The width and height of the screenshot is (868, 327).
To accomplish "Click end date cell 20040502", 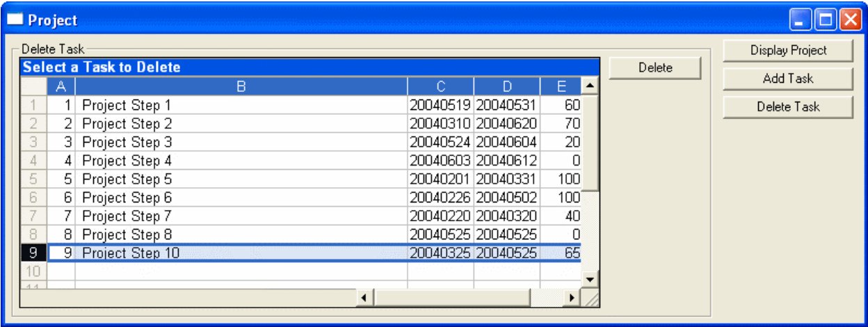I will tap(506, 198).
